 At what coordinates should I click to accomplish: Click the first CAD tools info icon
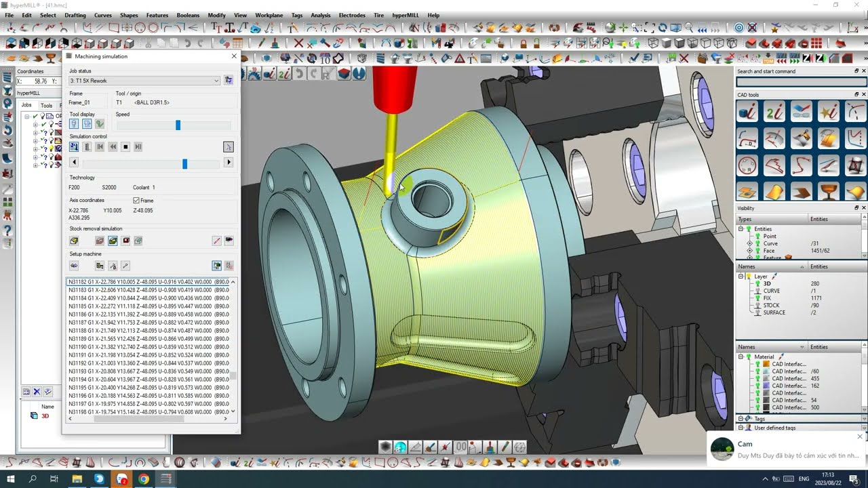click(x=747, y=111)
